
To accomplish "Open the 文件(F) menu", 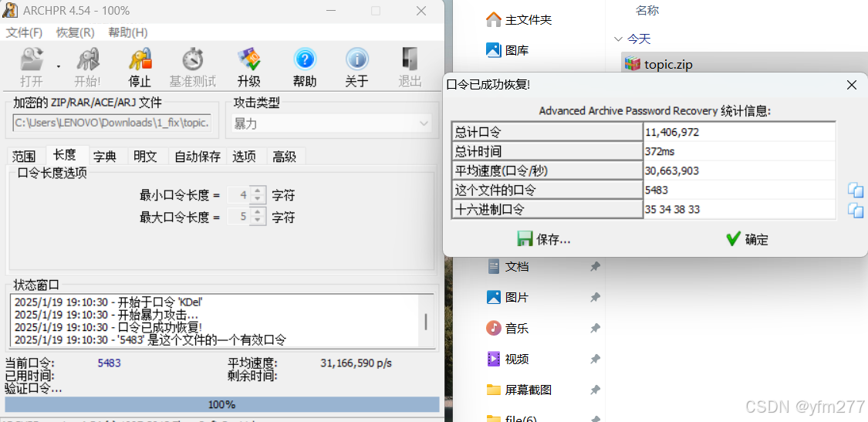I will pos(25,32).
